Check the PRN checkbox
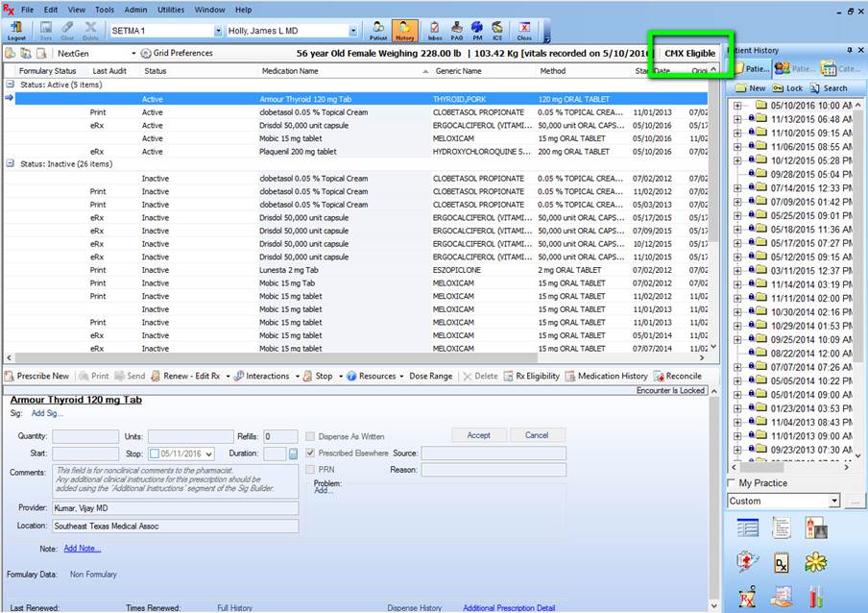 (x=310, y=470)
